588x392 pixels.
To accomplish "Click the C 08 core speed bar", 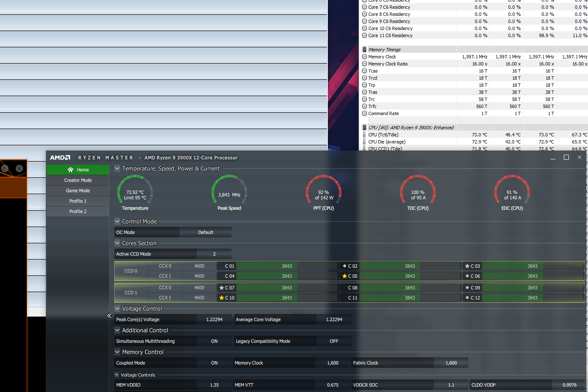I will point(410,288).
